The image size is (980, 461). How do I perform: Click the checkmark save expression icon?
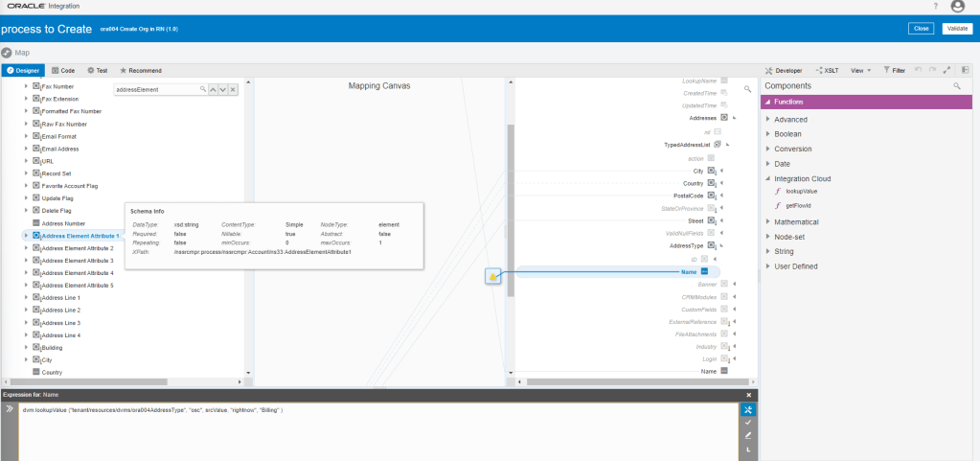click(747, 422)
